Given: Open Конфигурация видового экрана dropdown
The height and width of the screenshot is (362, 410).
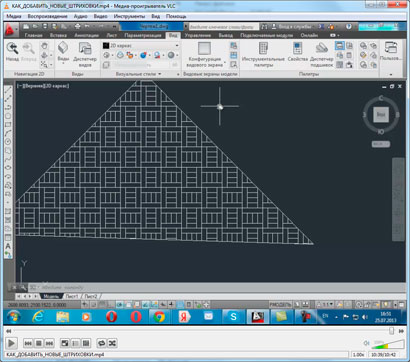Looking at the screenshot, I should 205,55.
